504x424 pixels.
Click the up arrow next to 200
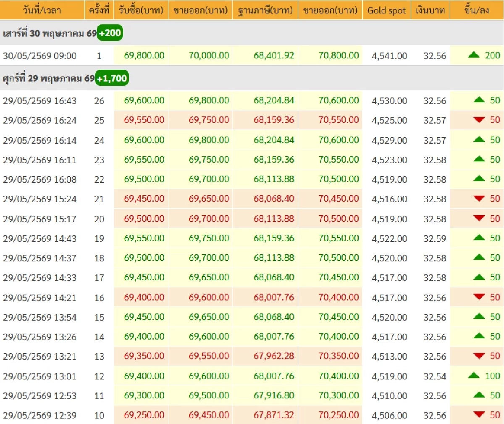pos(474,55)
